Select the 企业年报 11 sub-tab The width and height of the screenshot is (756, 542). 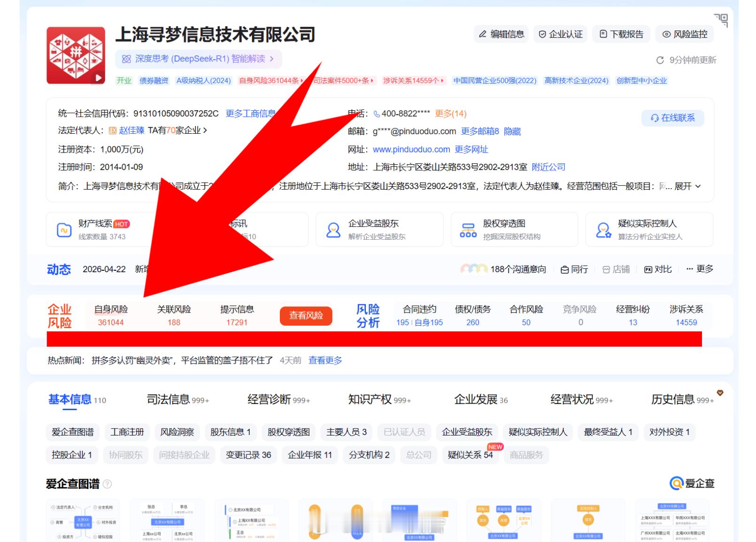(x=310, y=455)
